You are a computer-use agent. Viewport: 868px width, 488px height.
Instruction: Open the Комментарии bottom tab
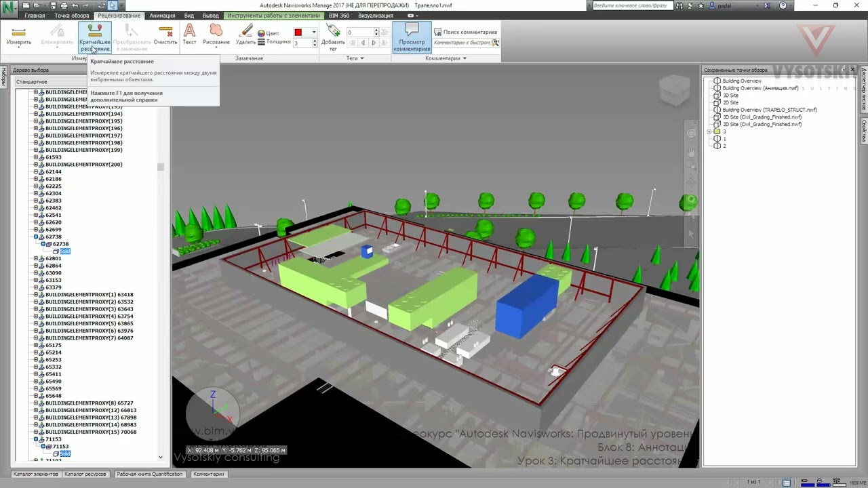click(209, 474)
